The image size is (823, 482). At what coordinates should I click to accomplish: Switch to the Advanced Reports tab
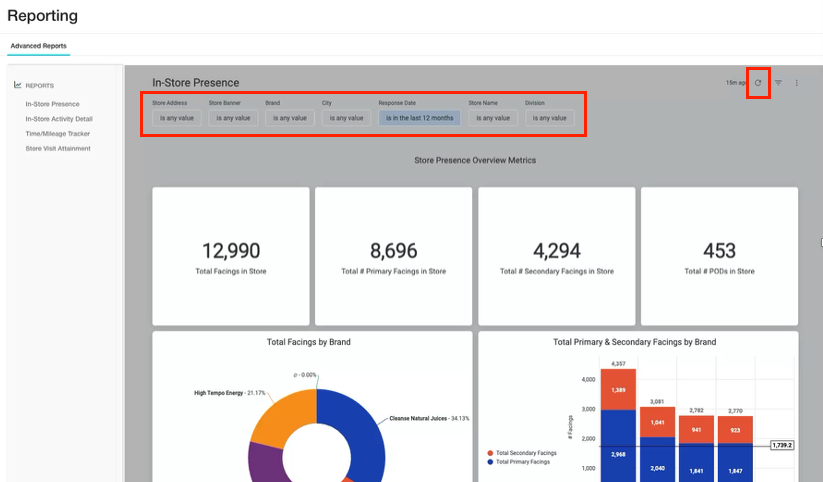[39, 46]
